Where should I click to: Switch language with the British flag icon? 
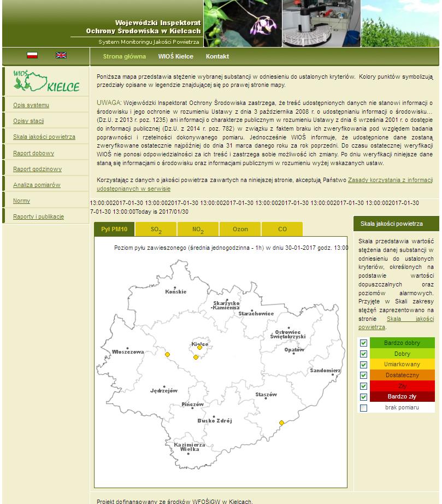(61, 55)
